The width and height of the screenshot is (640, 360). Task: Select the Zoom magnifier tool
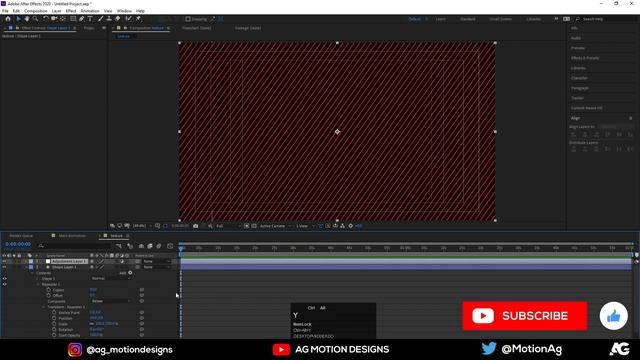click(36, 19)
